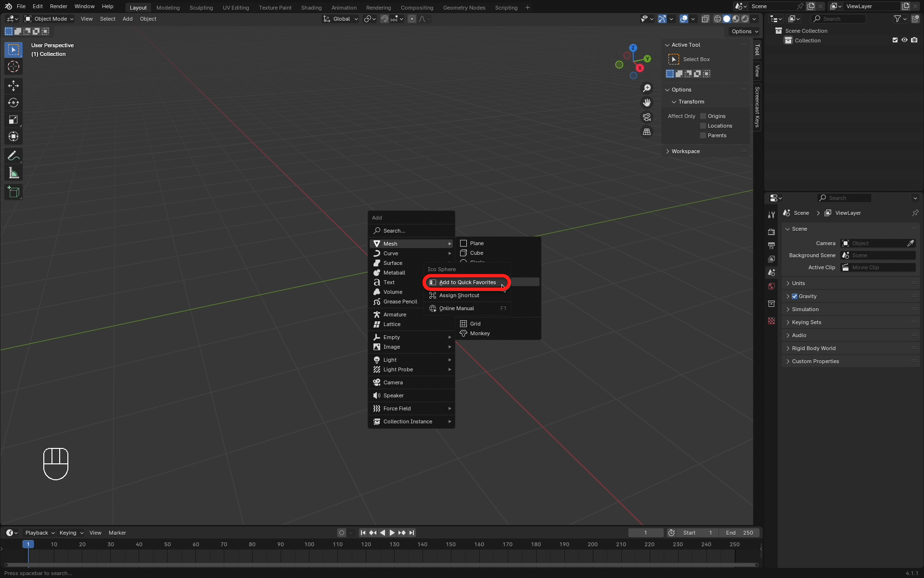Open the Render menu in top bar
Screen dimensions: 924x578
(59, 6)
